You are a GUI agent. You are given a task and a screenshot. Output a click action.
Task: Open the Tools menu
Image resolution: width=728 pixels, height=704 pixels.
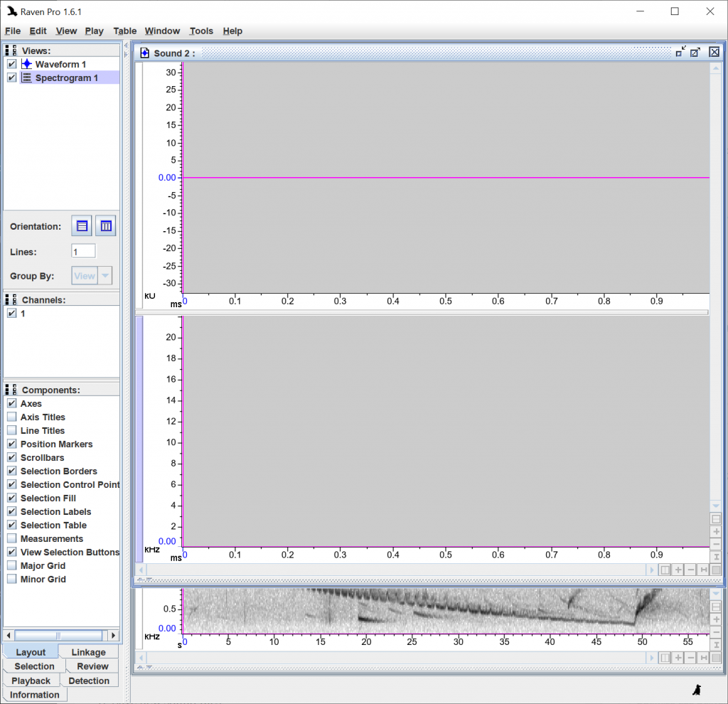(201, 31)
